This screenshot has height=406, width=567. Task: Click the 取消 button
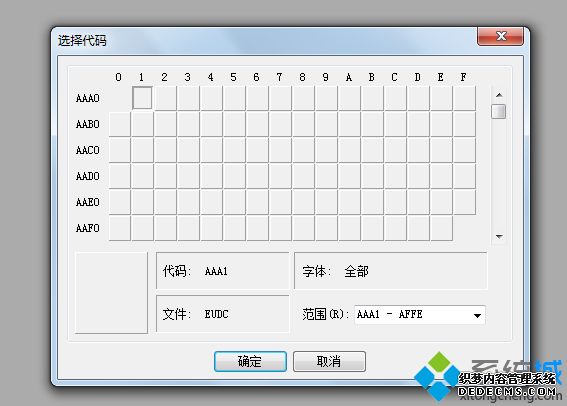[329, 361]
